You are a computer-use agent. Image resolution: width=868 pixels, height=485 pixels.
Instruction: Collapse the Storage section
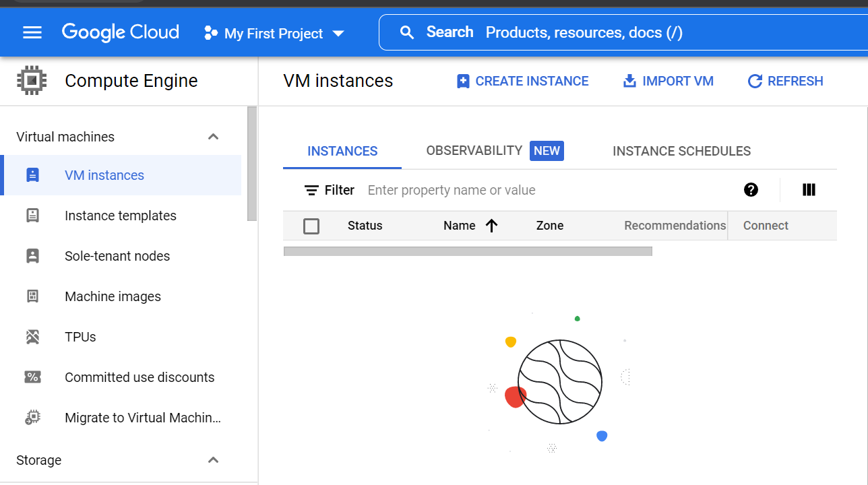[213, 460]
